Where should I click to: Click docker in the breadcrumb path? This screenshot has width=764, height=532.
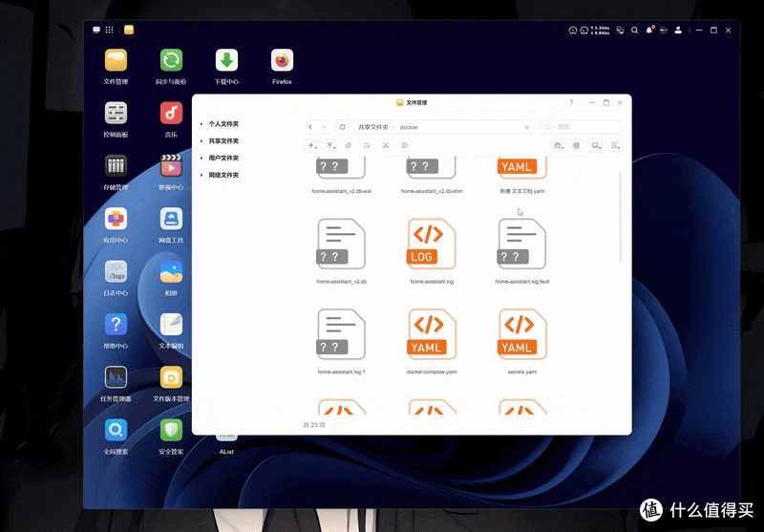click(409, 127)
